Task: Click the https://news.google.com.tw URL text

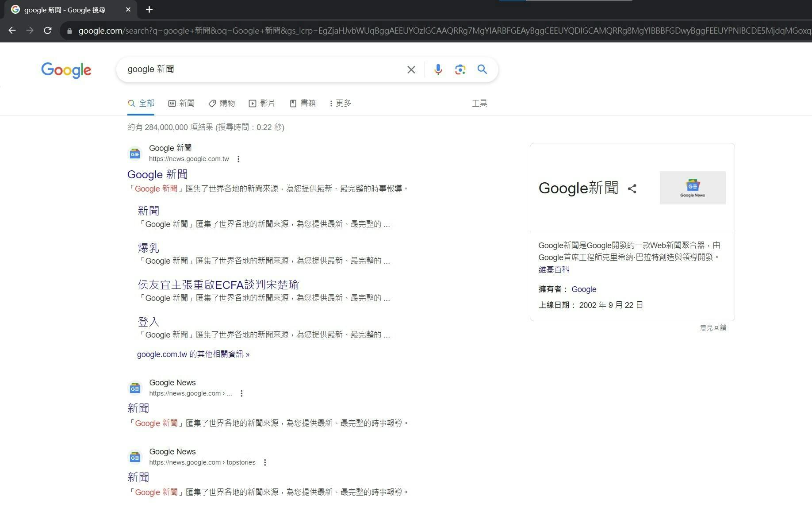Action: (189, 159)
